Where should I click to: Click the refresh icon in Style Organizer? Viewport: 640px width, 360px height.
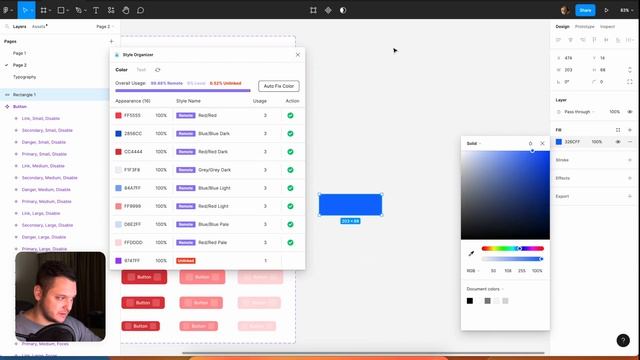[158, 70]
